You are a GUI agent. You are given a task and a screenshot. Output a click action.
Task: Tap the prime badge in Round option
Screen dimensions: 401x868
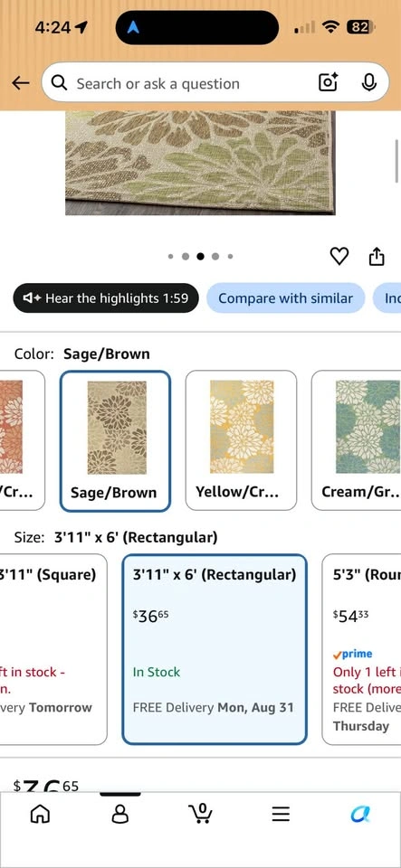353,654
